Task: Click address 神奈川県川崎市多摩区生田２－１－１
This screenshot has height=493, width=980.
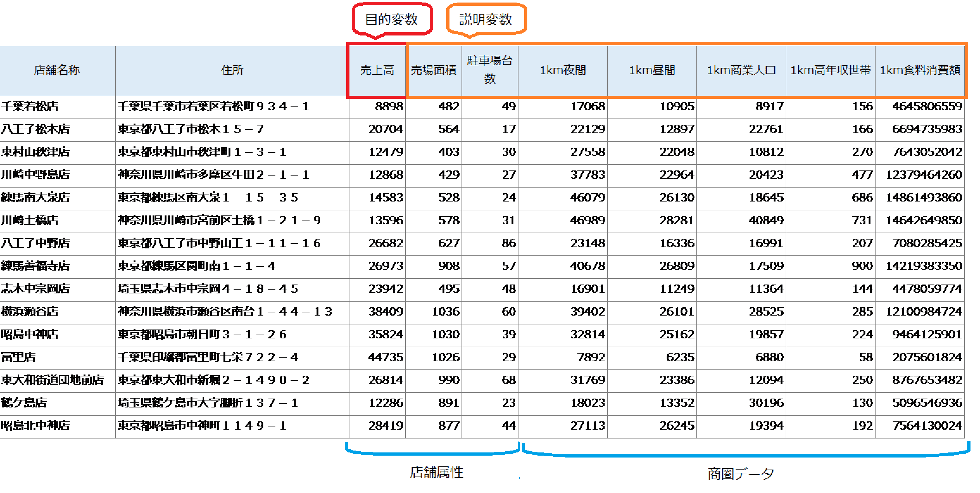Action: (x=213, y=175)
